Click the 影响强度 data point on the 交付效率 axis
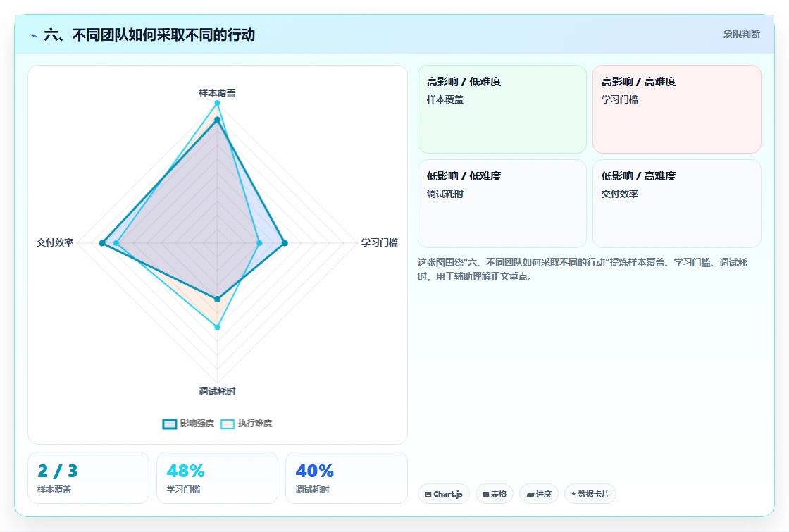789x532 pixels. tap(102, 243)
